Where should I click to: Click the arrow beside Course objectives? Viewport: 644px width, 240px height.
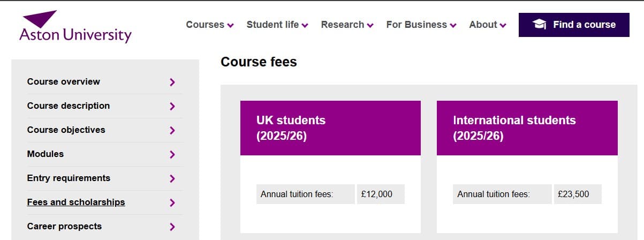tap(172, 130)
